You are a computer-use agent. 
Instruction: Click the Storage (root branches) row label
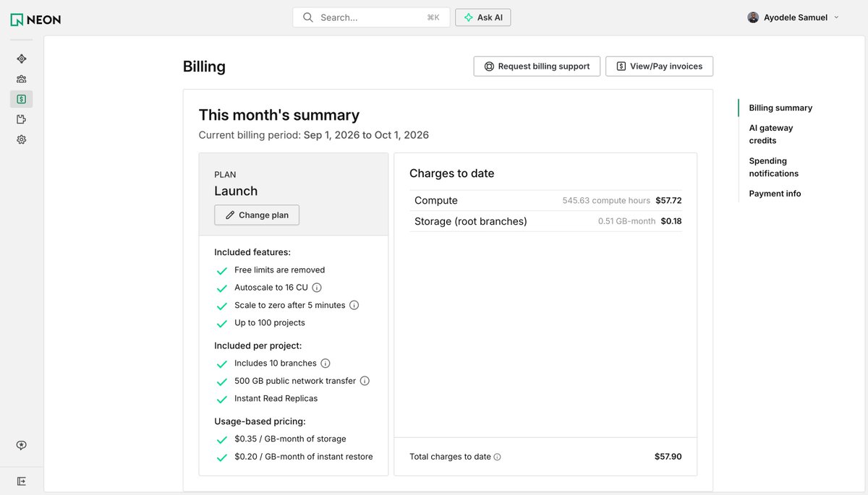471,221
